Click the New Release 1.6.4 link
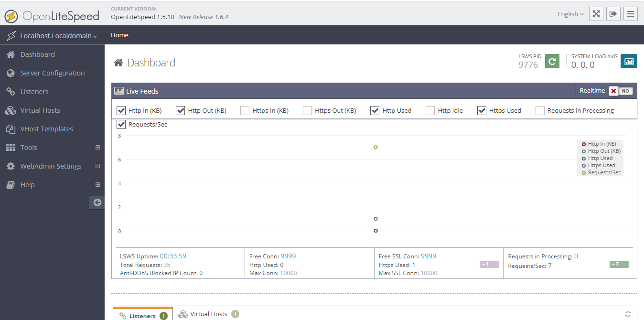Screen dimensions: 644x320 click(x=204, y=17)
